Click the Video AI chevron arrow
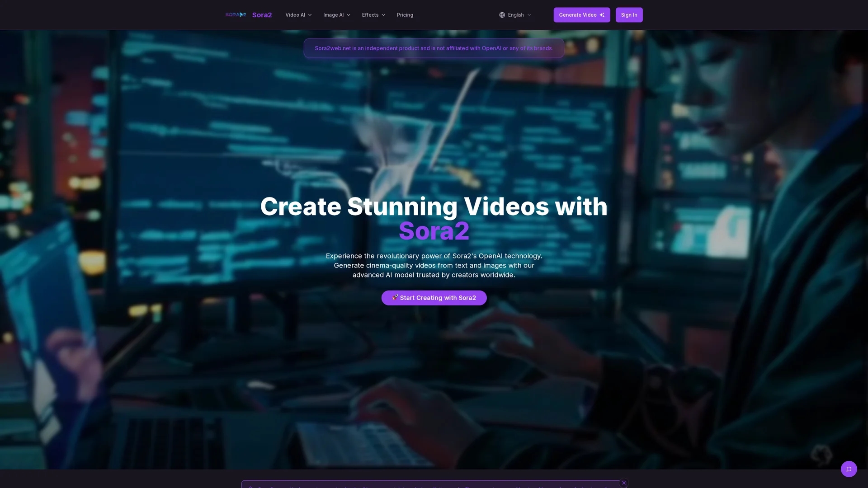The height and width of the screenshot is (488, 868). click(310, 15)
